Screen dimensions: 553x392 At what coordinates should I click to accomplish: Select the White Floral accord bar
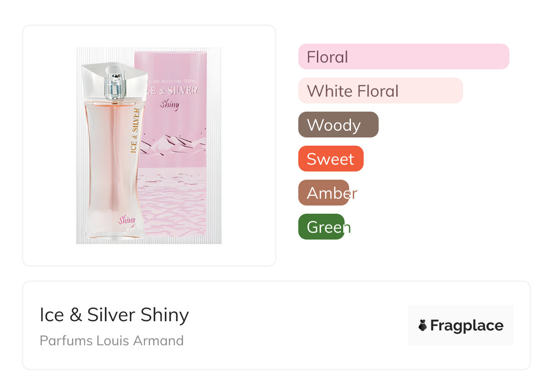[x=380, y=91]
